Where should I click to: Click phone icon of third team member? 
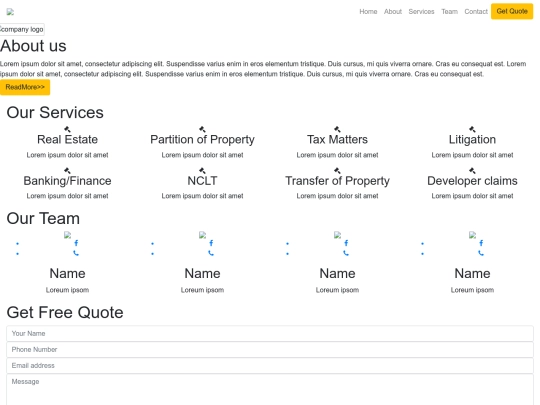point(346,253)
